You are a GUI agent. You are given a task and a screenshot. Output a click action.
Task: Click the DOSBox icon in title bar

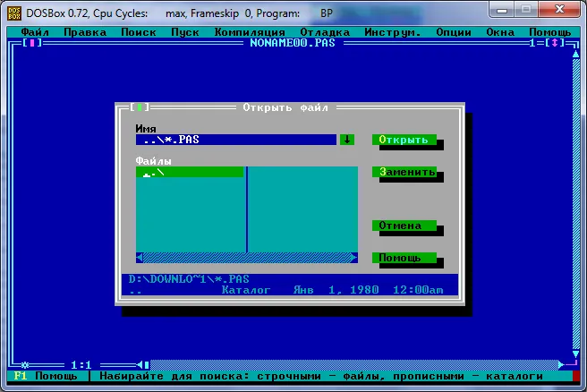click(x=14, y=13)
